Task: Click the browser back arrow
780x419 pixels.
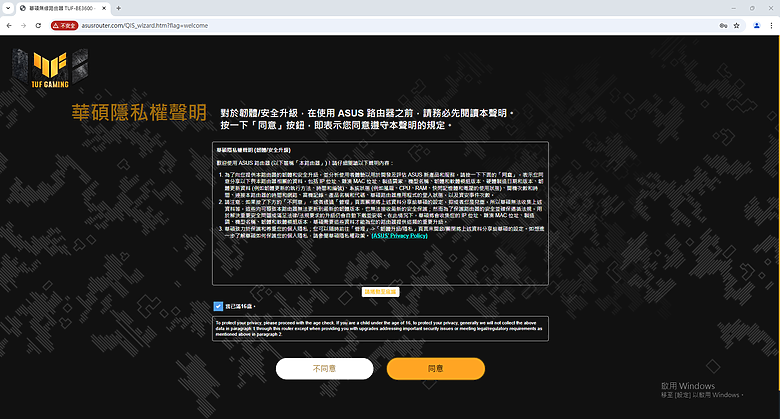Action: click(9, 25)
